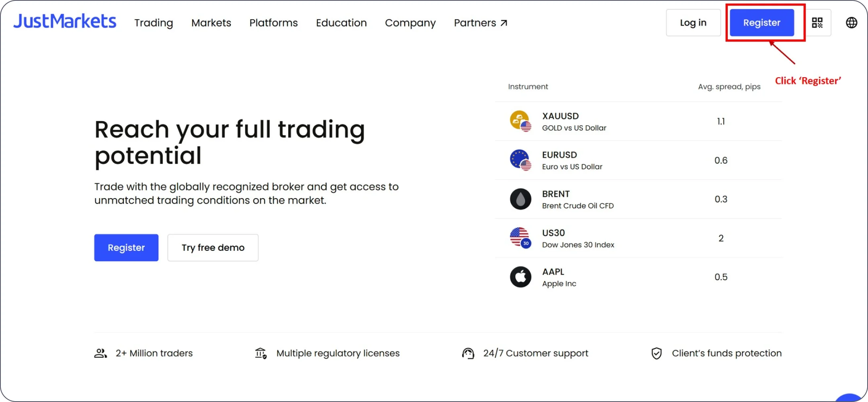The height and width of the screenshot is (402, 868).
Task: Click the regulatory licenses bank icon
Action: pyautogui.click(x=261, y=353)
